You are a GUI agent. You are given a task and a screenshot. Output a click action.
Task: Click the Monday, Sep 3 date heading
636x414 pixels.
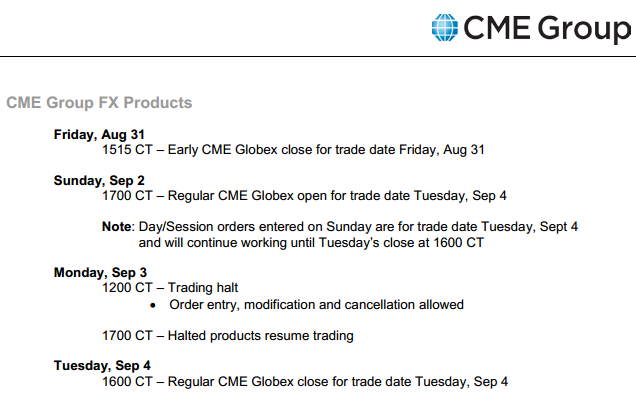click(100, 272)
